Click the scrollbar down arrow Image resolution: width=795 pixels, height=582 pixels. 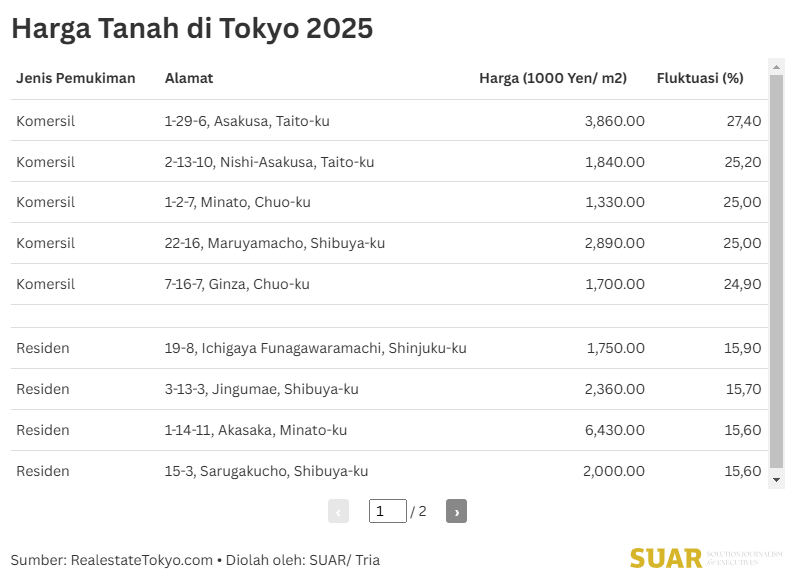776,480
